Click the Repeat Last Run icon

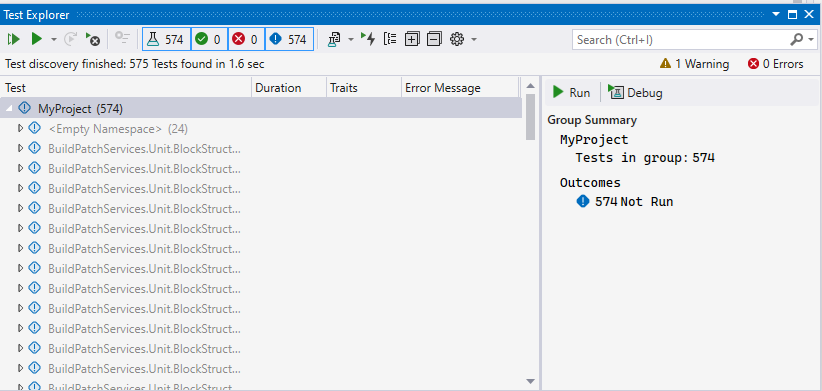[x=70, y=39]
